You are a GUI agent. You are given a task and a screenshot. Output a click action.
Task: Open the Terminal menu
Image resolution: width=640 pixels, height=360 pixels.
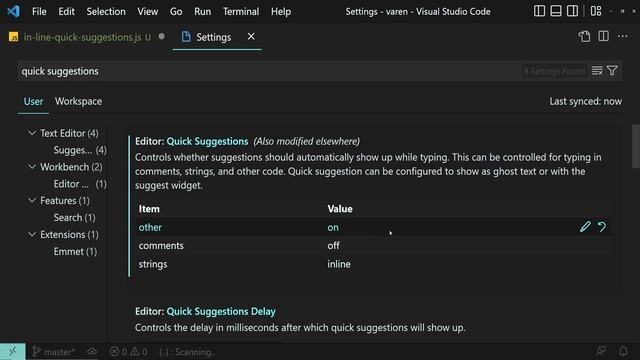coord(241,11)
